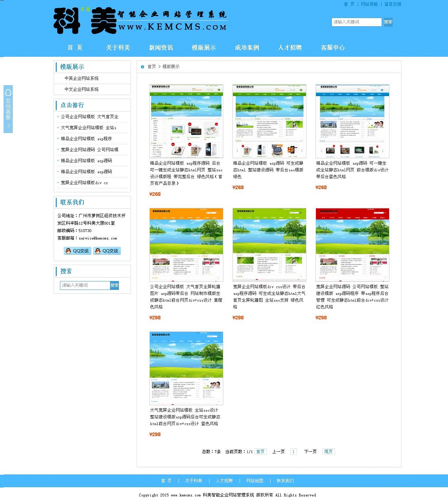Click the top-right 留言反馈 link
Screen dimensions: 448x500
(x=393, y=4)
